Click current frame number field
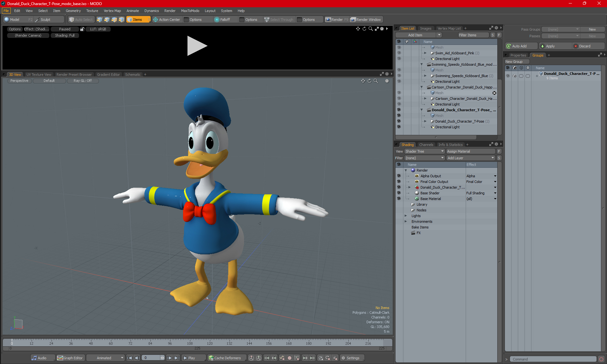 coord(151,358)
